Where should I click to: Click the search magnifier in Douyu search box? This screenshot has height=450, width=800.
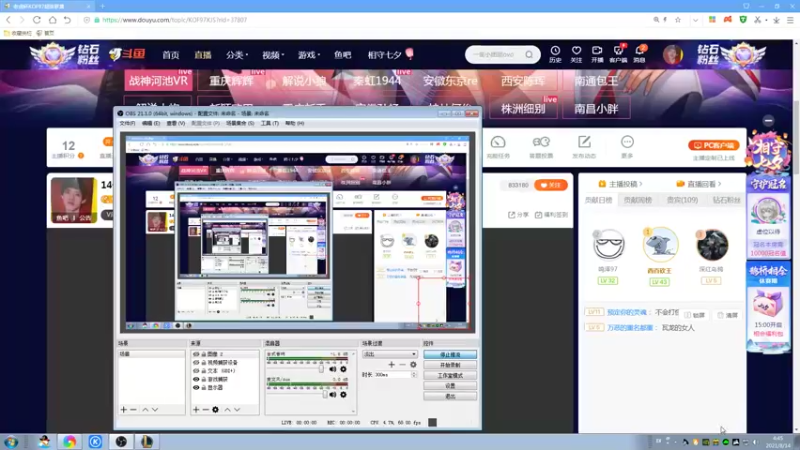[529, 55]
